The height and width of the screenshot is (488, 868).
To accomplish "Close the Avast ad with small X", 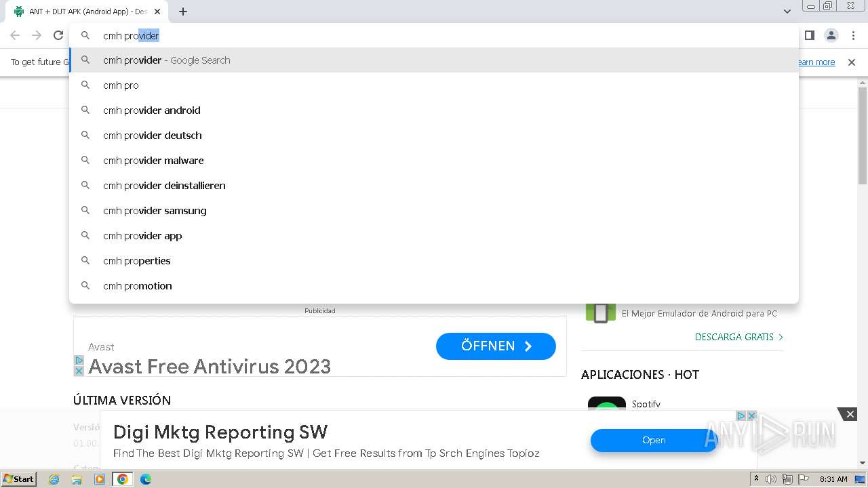I will pos(79,371).
